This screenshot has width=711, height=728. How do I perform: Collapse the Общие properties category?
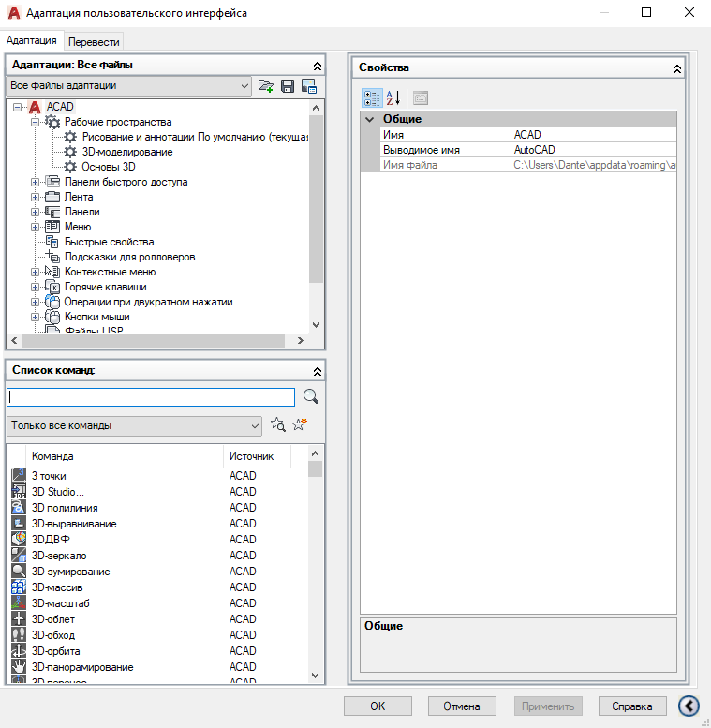(370, 119)
